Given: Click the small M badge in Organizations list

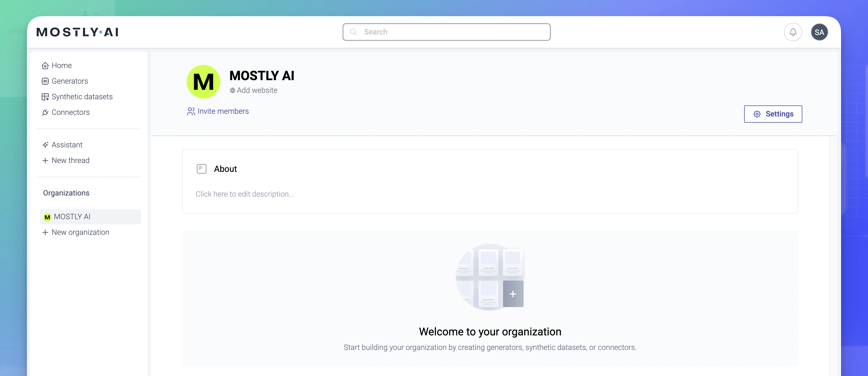Looking at the screenshot, I should (x=47, y=217).
